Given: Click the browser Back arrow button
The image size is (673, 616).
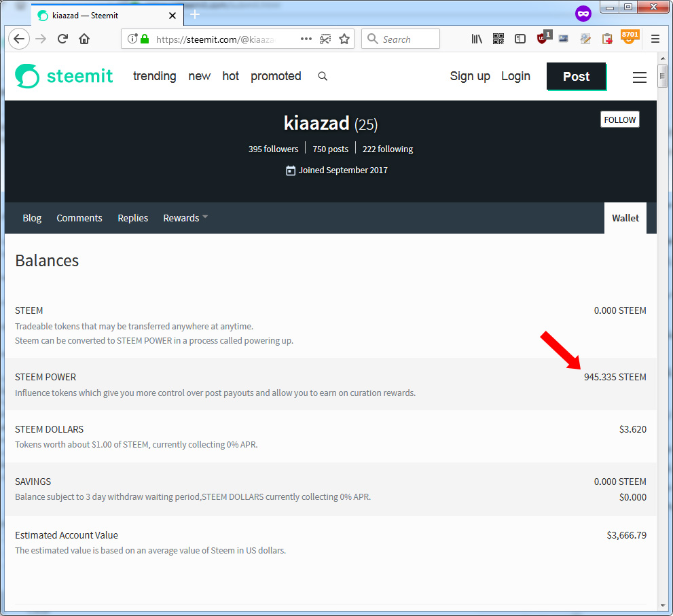Looking at the screenshot, I should coord(19,39).
